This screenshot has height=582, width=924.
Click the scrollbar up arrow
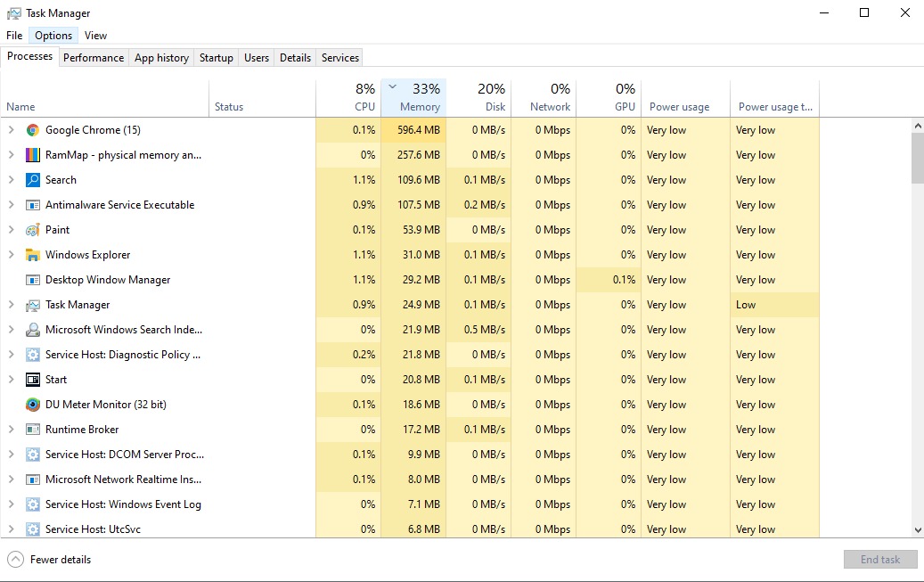tap(918, 126)
